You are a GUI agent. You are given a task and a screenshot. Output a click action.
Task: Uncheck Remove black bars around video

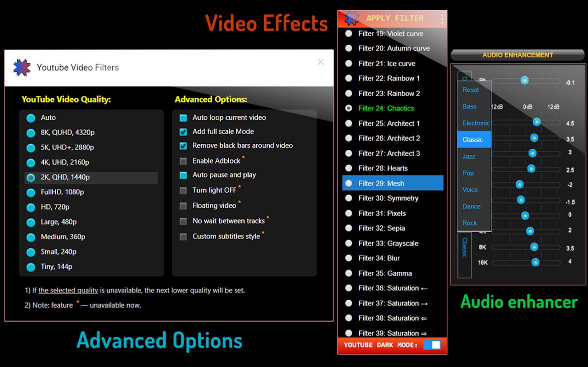pos(183,146)
